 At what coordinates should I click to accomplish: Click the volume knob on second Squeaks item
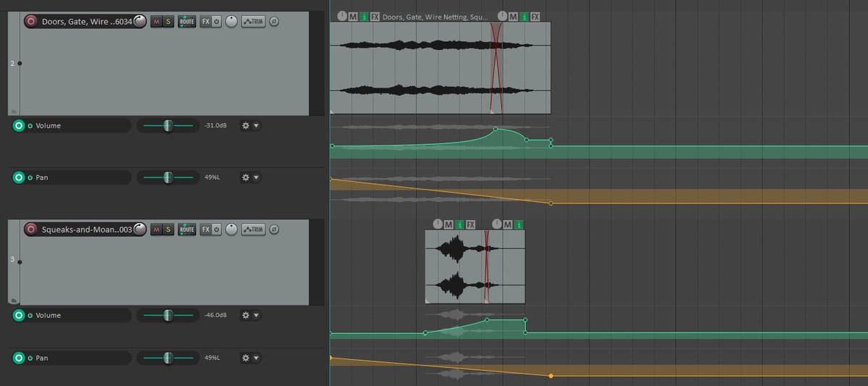coord(497,225)
